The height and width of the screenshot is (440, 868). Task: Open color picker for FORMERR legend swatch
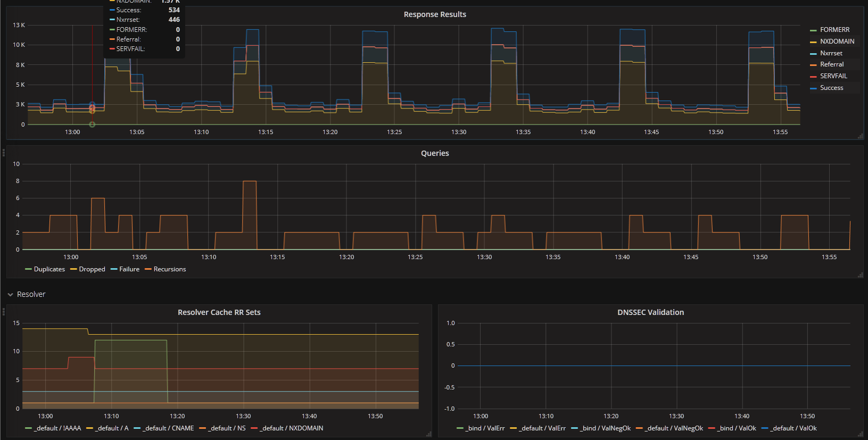[813, 30]
